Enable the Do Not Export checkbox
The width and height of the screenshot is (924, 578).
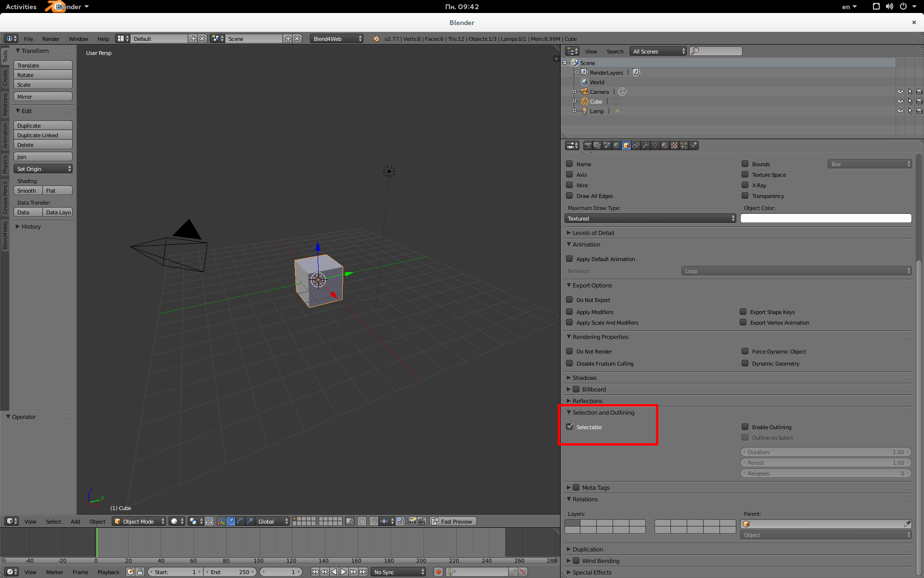[x=570, y=300]
